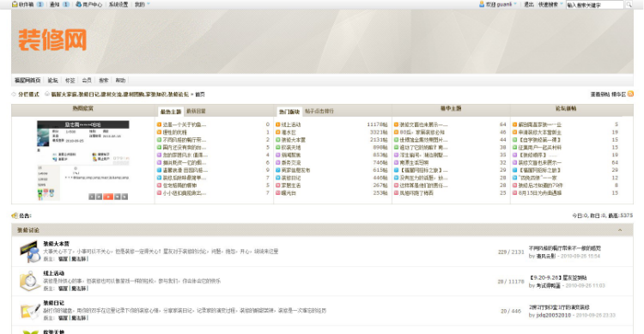Click the notification count badge beside 通知
Screen dimensions: 644x334
point(66,4)
